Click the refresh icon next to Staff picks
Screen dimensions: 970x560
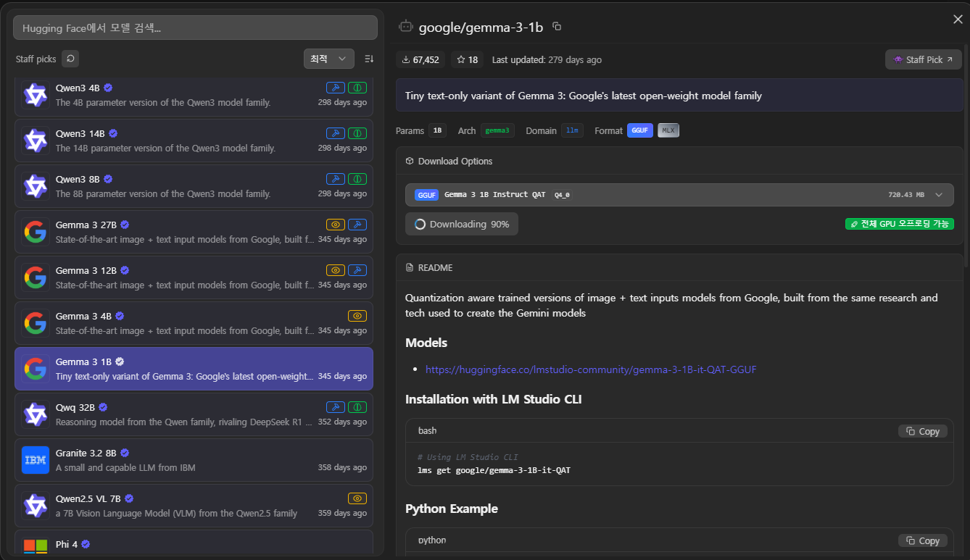point(70,59)
